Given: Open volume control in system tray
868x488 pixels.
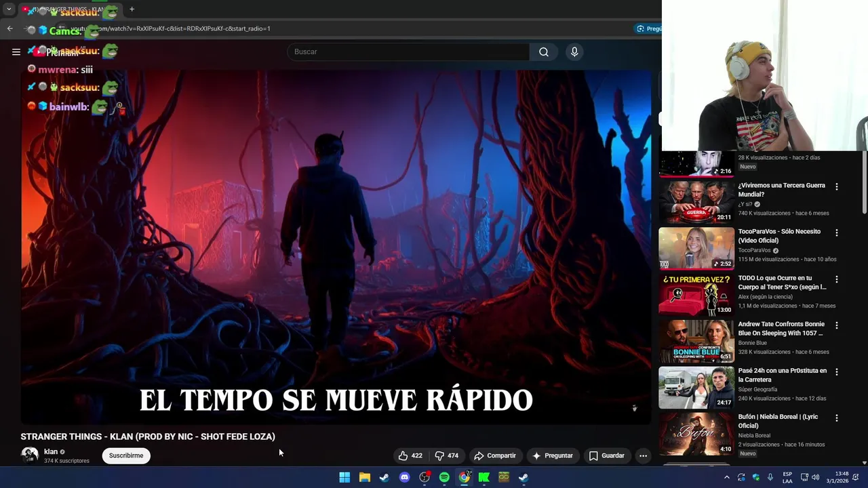Looking at the screenshot, I should click(816, 477).
